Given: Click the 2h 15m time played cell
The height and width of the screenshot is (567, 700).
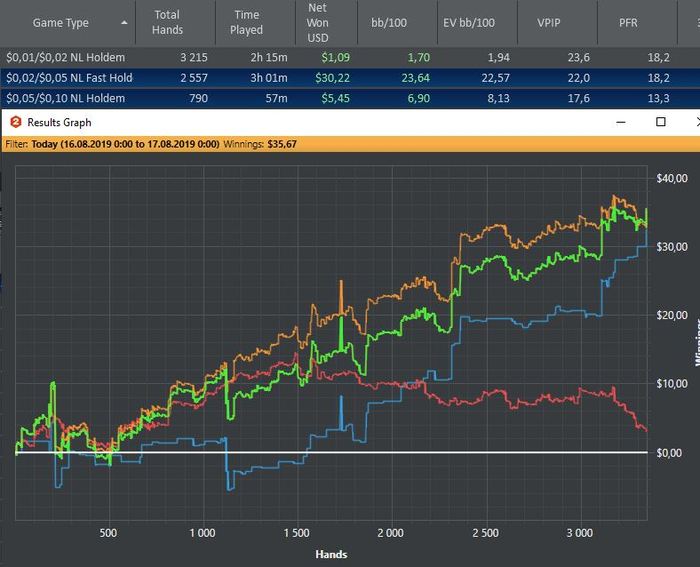Looking at the screenshot, I should coord(269,58).
